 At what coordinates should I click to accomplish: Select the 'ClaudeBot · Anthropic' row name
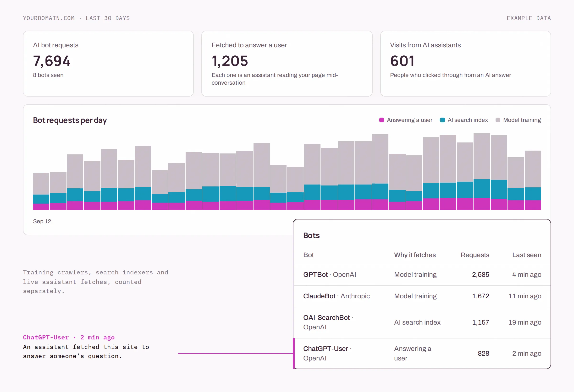tap(337, 296)
